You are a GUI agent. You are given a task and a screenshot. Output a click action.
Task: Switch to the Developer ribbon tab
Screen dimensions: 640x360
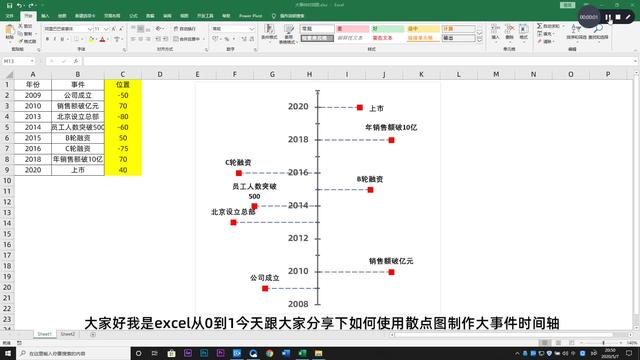205,16
